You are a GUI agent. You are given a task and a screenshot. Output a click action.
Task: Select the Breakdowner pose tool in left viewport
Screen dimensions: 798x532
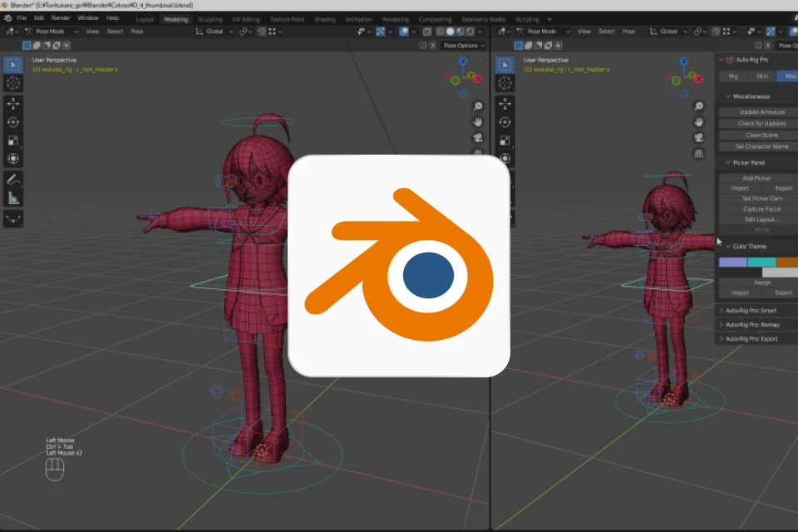pos(13,219)
